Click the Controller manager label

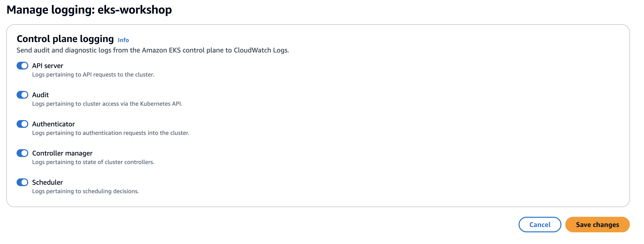tap(63, 153)
